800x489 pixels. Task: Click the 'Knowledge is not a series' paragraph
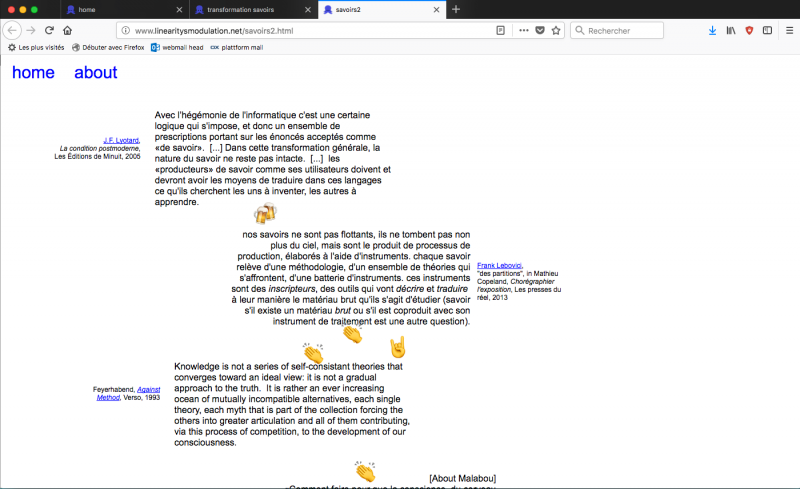click(292, 404)
